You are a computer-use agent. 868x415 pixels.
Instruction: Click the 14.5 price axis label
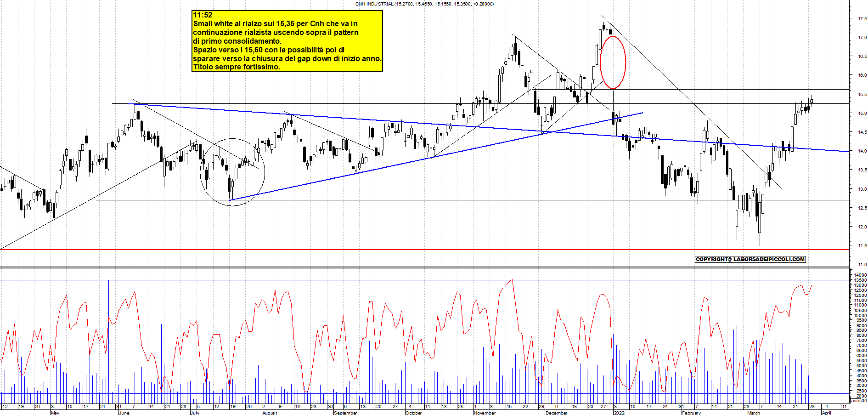click(x=862, y=132)
